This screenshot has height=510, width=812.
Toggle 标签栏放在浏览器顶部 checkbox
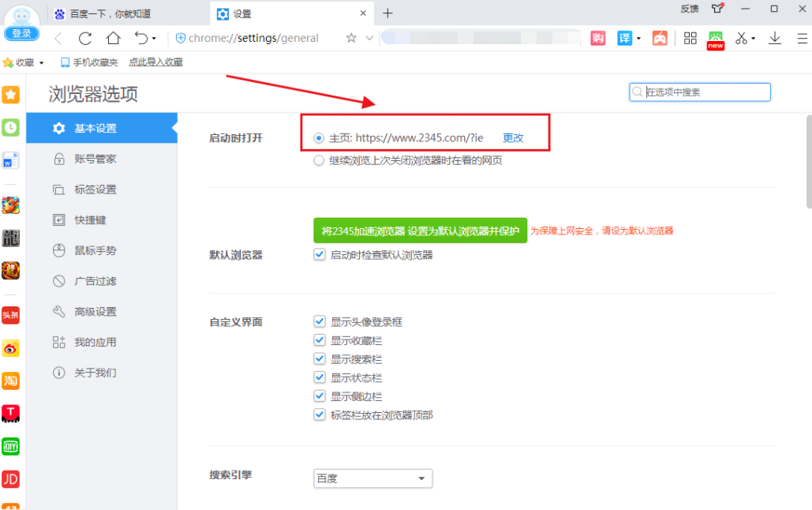[320, 414]
